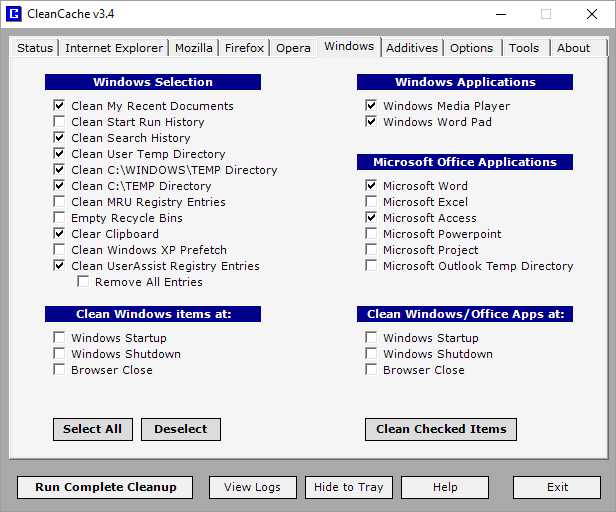Click the Windows Applications header
Image resolution: width=616 pixels, height=512 pixels.
465,82
